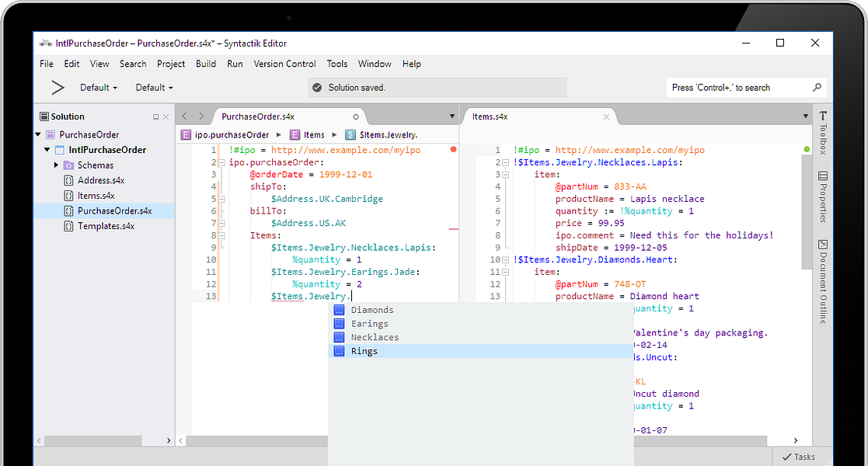This screenshot has width=868, height=466.
Task: Open the Help menu
Action: pos(411,64)
